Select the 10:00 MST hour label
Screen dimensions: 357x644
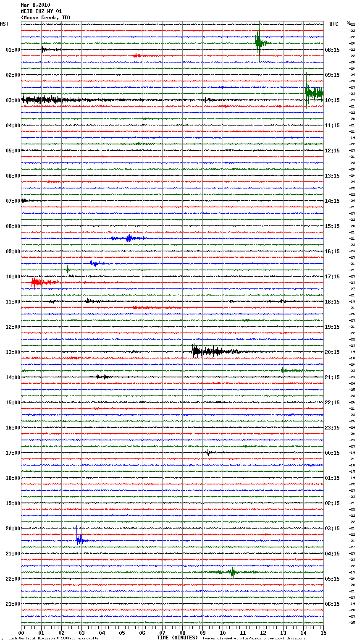click(x=13, y=277)
